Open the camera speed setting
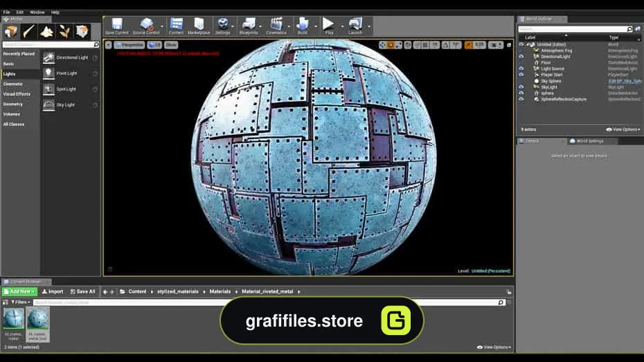Screen dimensions: 644x362 [496, 45]
